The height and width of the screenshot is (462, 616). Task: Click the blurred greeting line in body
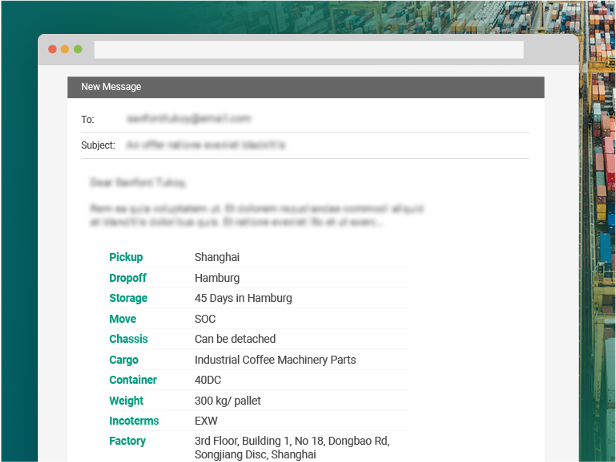click(138, 182)
